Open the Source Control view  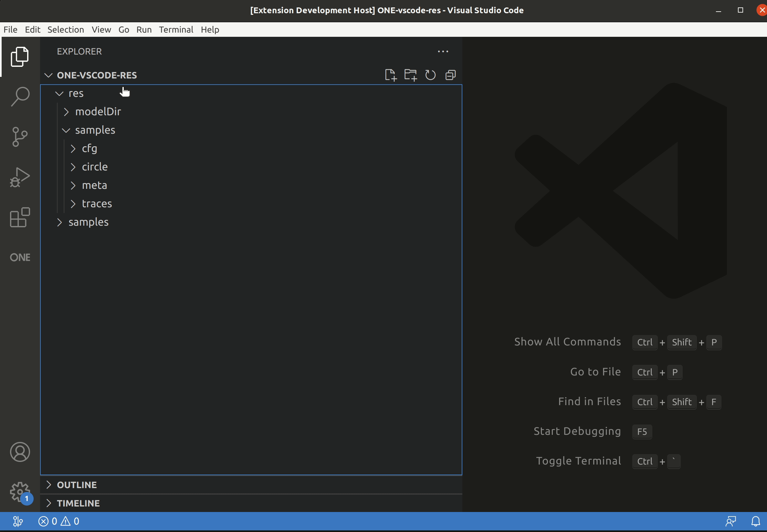point(20,137)
